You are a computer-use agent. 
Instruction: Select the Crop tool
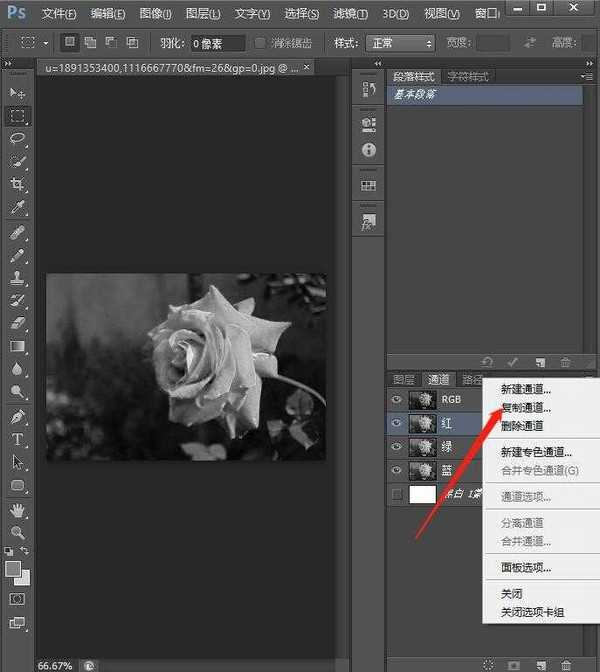click(18, 185)
